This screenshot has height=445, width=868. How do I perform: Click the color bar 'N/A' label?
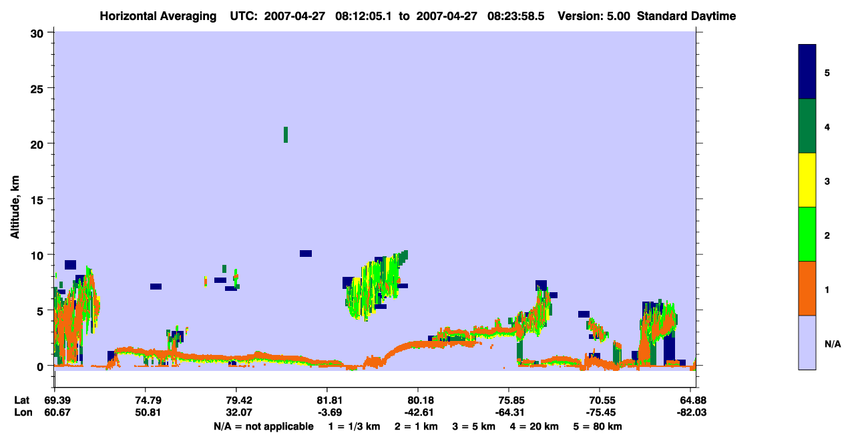pyautogui.click(x=833, y=344)
